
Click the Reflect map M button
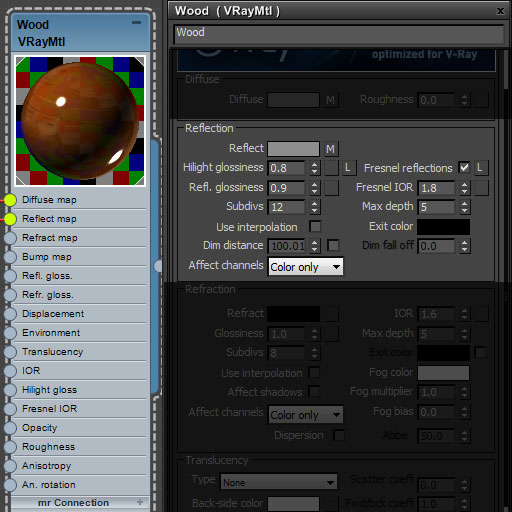[x=331, y=149]
